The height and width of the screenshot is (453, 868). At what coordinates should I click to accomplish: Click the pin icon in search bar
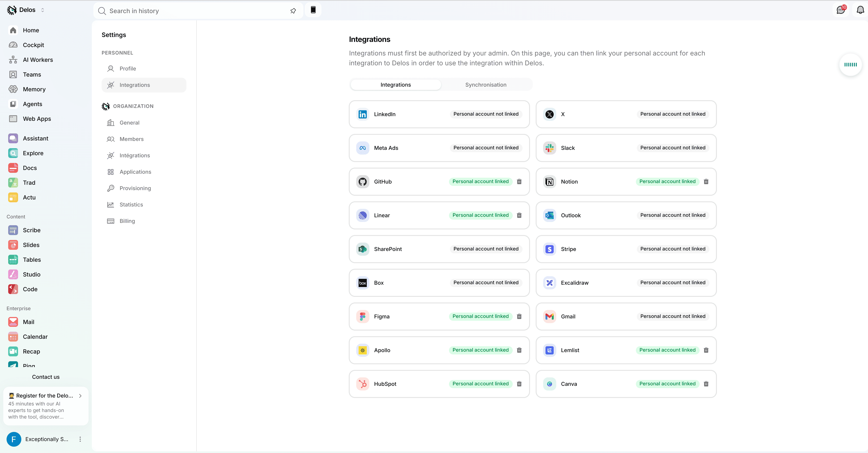[x=293, y=11]
